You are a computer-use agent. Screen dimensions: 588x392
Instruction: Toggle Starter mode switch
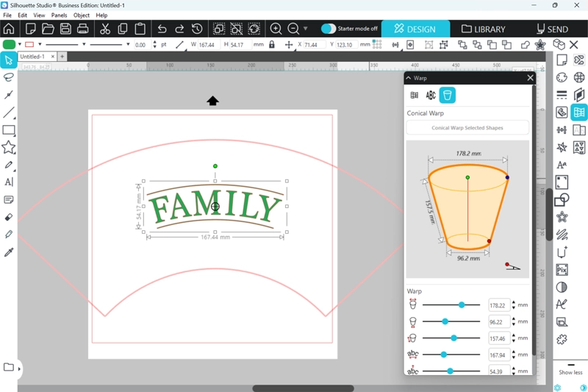coord(328,29)
